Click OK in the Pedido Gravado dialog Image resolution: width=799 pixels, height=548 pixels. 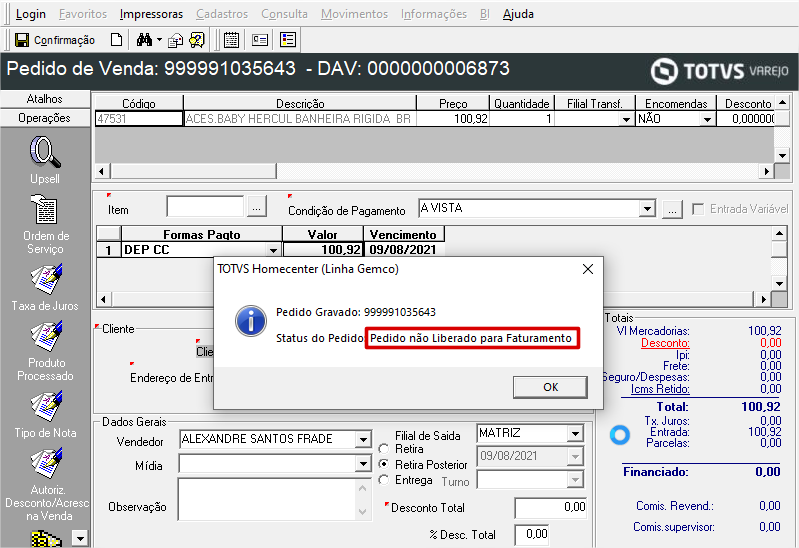(550, 387)
